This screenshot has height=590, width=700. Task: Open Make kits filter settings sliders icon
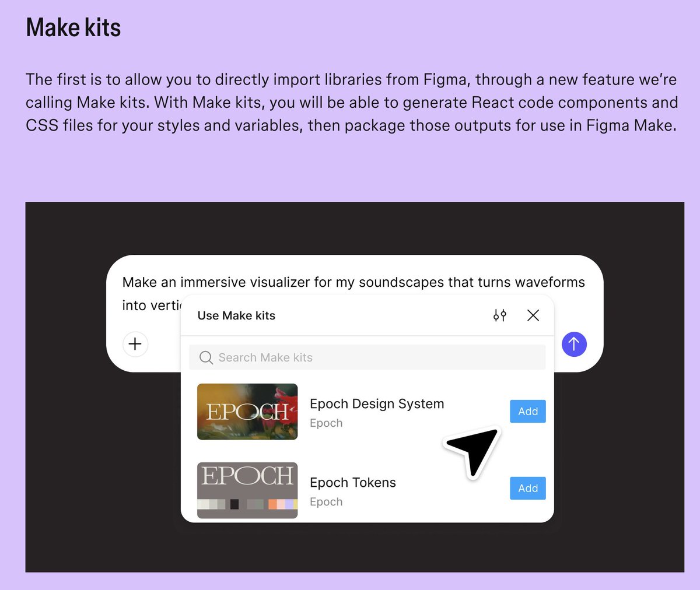(500, 315)
